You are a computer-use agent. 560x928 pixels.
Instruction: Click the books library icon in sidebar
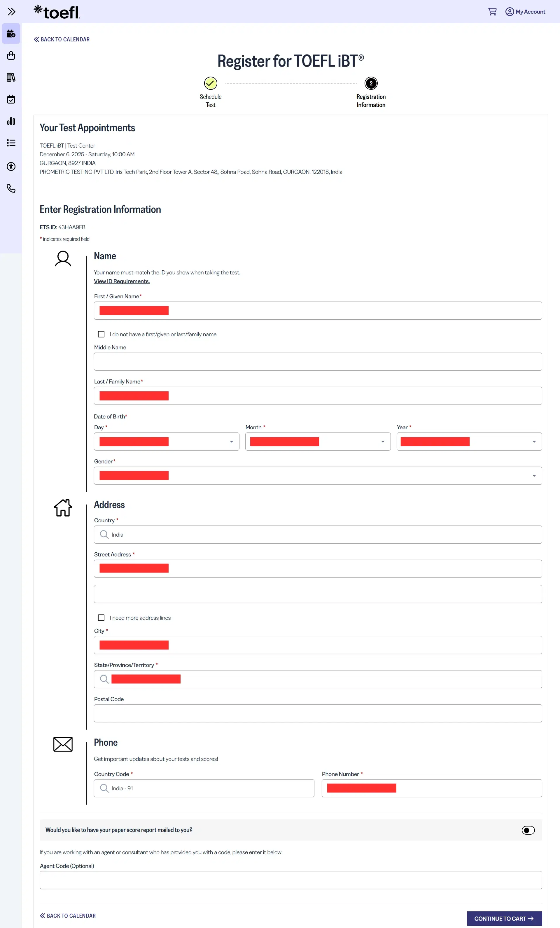pos(11,78)
